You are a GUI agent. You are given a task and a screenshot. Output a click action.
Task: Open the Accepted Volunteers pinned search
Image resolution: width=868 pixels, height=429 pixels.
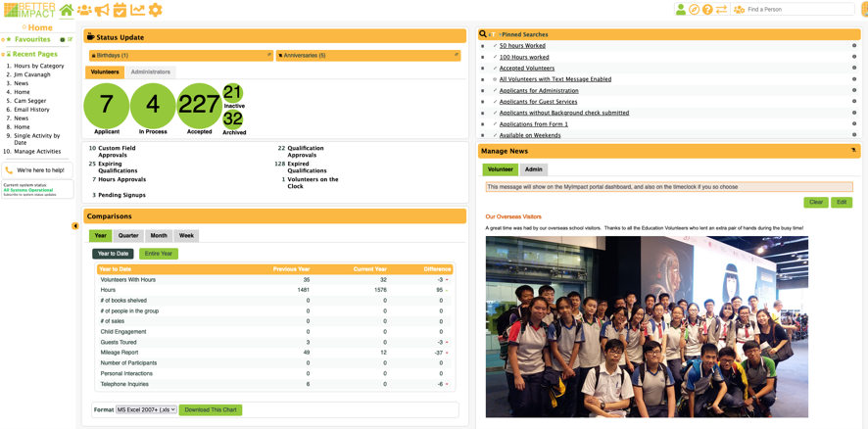pyautogui.click(x=526, y=69)
